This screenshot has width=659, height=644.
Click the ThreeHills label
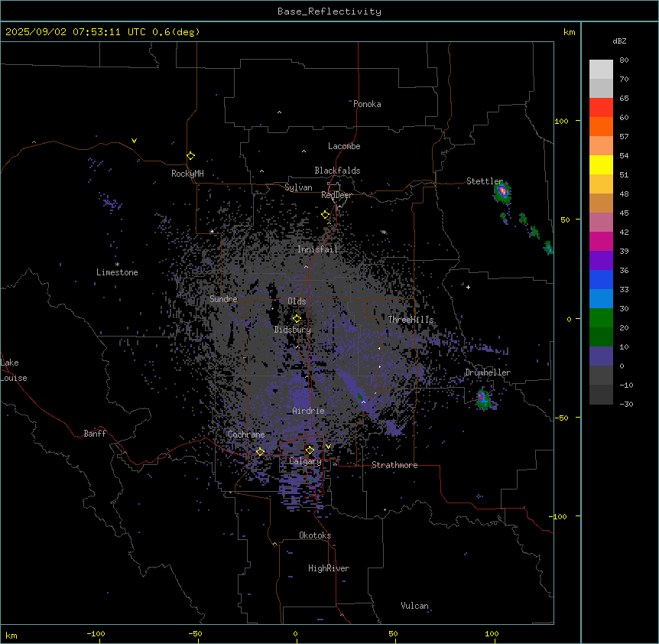click(411, 320)
